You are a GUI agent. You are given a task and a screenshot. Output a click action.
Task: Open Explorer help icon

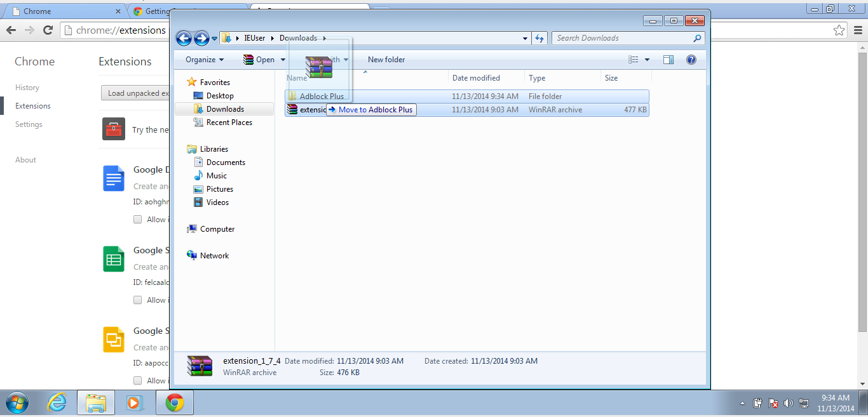pos(691,60)
